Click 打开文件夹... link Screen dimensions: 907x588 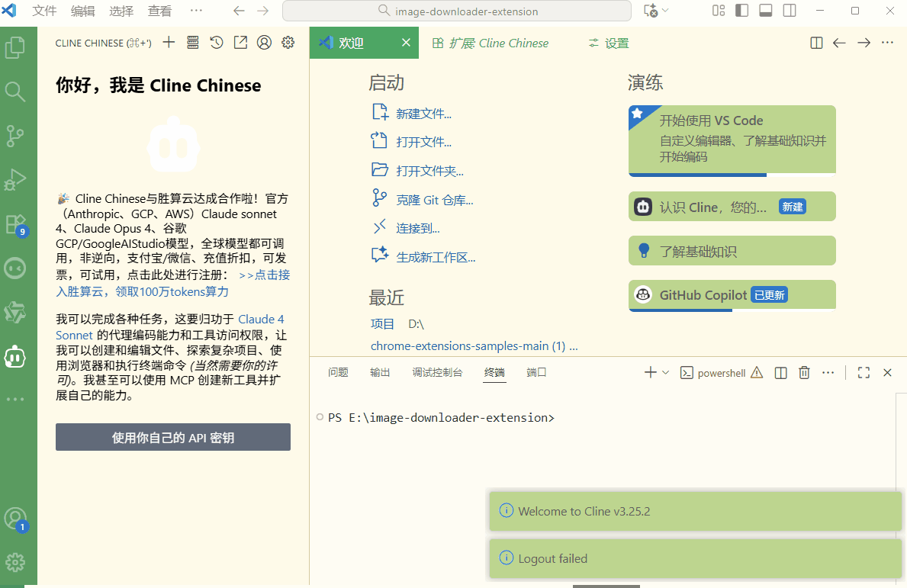429,171
